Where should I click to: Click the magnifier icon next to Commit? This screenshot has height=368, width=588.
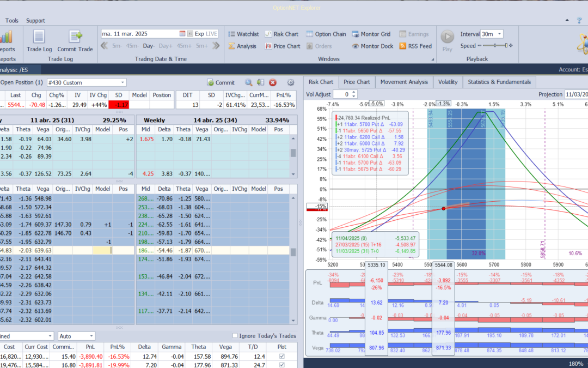pos(248,83)
